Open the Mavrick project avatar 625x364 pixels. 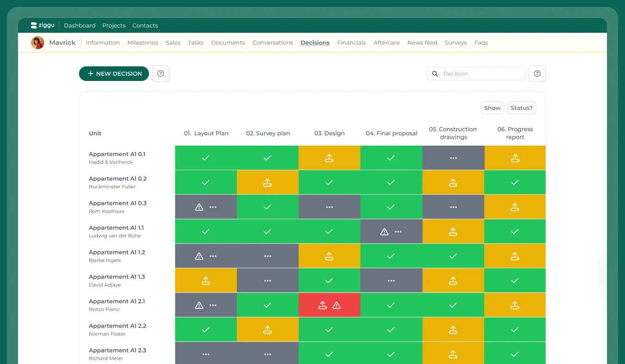[37, 43]
